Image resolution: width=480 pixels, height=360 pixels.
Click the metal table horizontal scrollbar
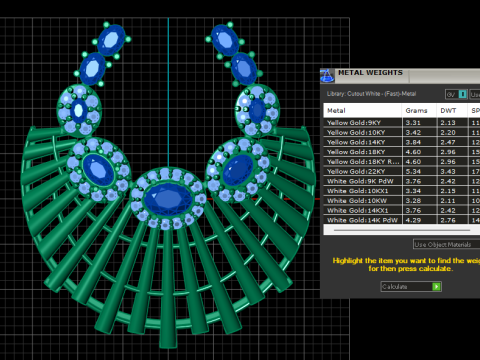[402, 230]
